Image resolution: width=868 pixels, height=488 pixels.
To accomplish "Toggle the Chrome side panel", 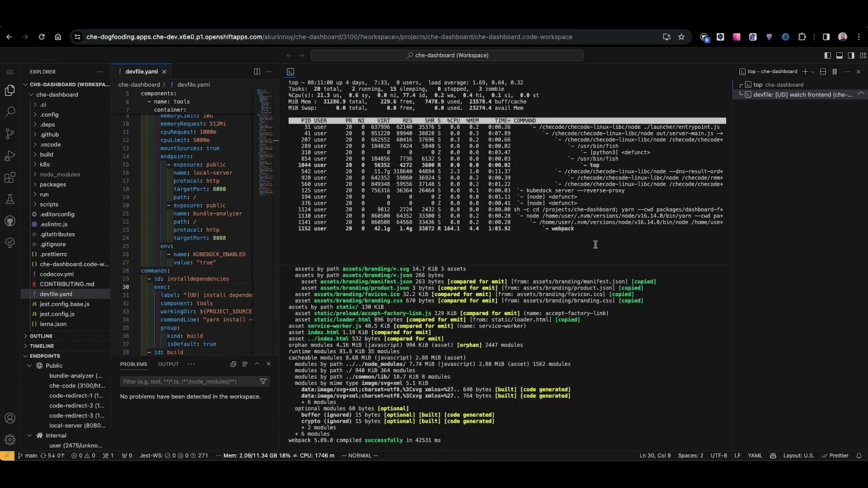I will (826, 37).
